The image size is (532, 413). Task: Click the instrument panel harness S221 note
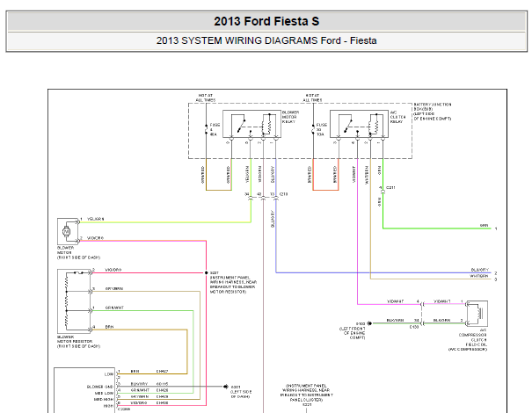click(x=307, y=395)
